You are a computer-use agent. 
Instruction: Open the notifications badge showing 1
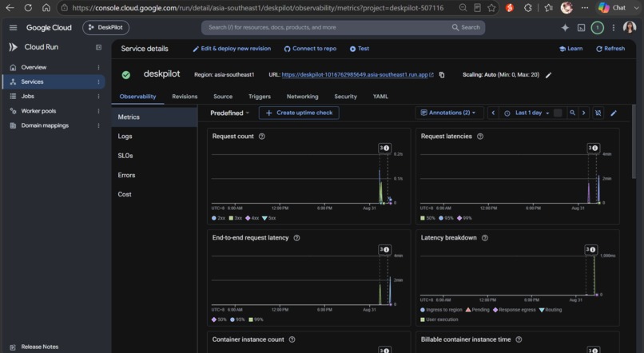597,27
